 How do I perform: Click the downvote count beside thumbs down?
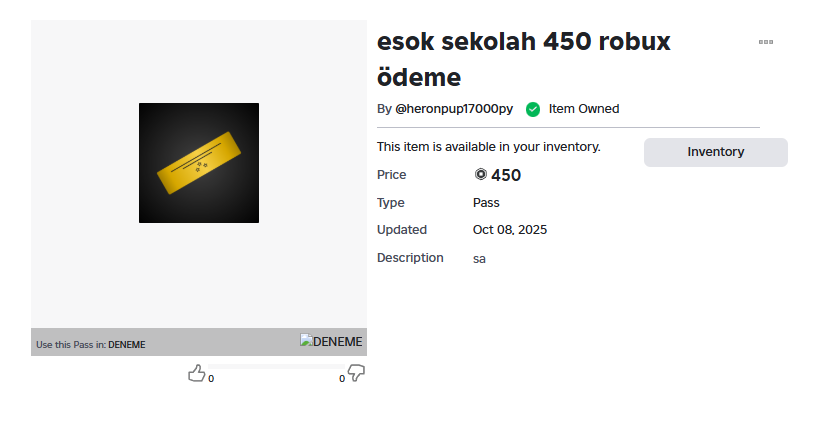[x=341, y=379]
